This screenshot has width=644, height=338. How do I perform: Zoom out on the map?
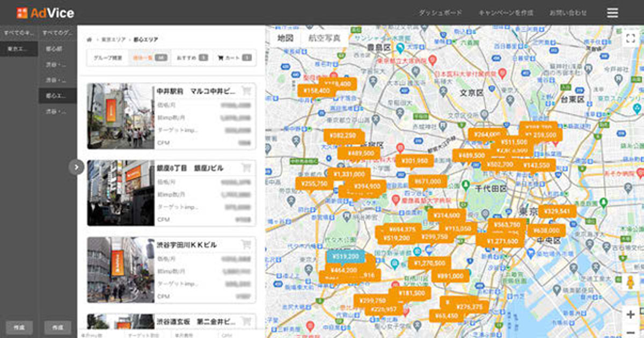[x=631, y=332]
